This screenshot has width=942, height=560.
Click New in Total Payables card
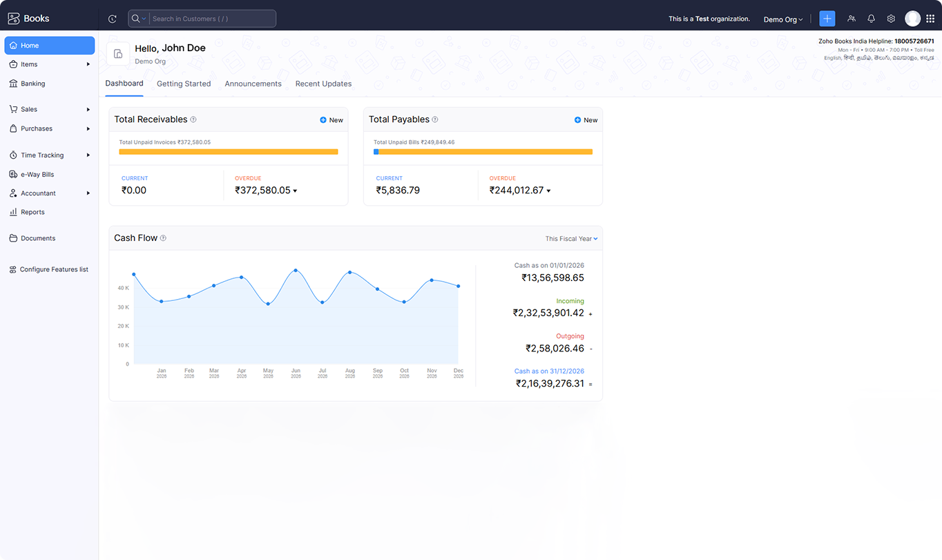tap(586, 120)
